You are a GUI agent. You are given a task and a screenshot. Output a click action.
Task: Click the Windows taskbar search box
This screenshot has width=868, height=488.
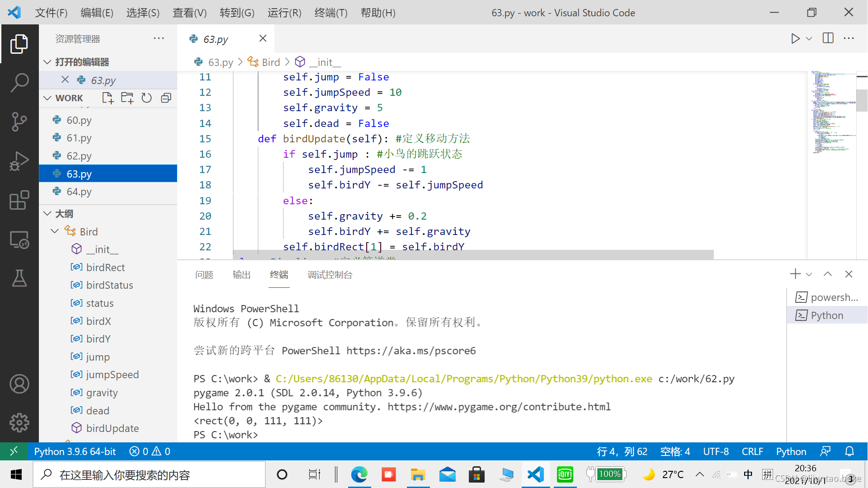click(x=149, y=475)
